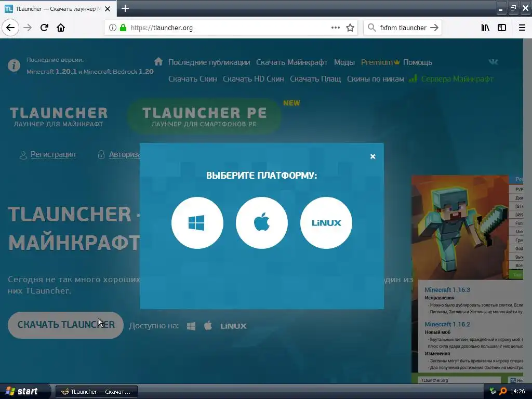532x399 pixels.
Task: Open 'Скачать Скин' link
Action: click(192, 79)
